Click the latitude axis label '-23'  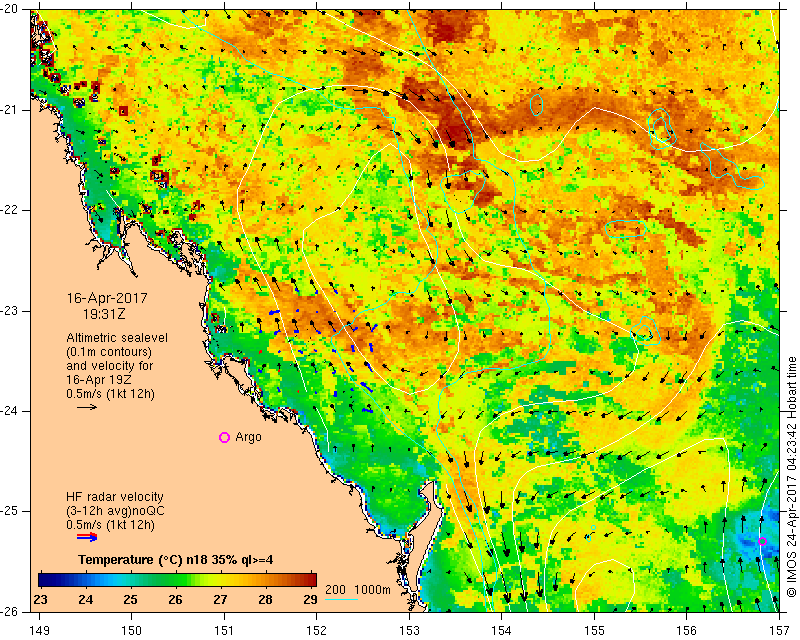[x=10, y=311]
